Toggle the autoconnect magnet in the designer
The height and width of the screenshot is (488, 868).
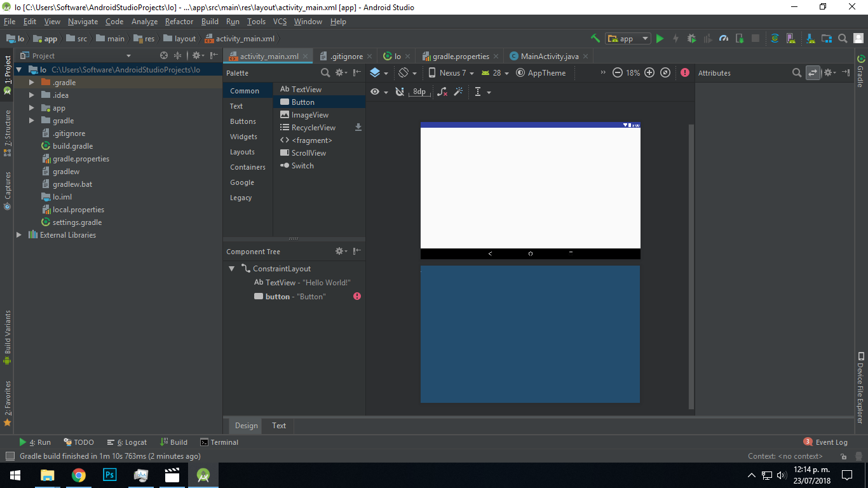(399, 92)
